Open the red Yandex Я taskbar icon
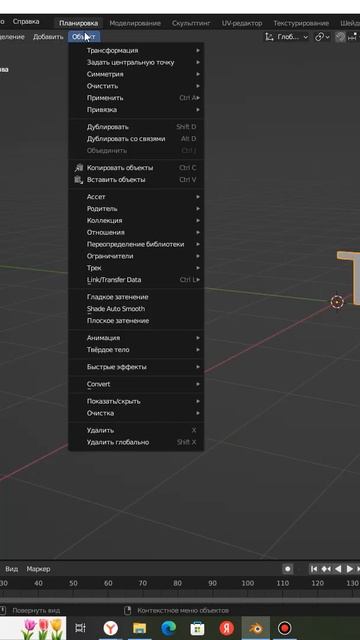 point(227,628)
